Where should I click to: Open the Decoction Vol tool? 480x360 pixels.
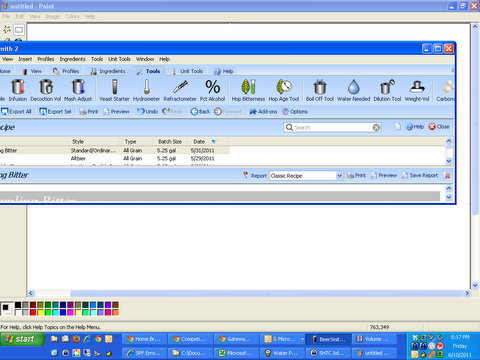point(46,90)
